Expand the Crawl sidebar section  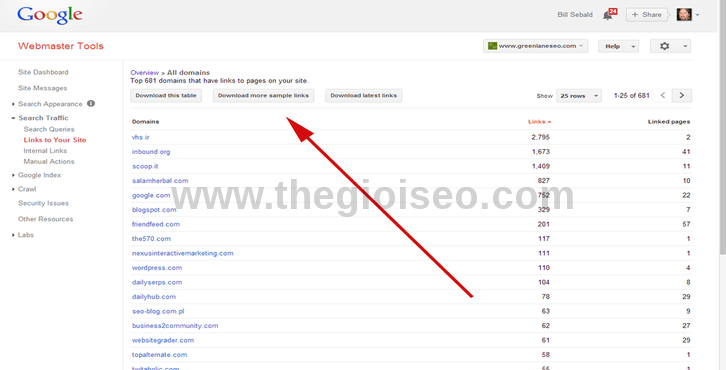pos(27,189)
